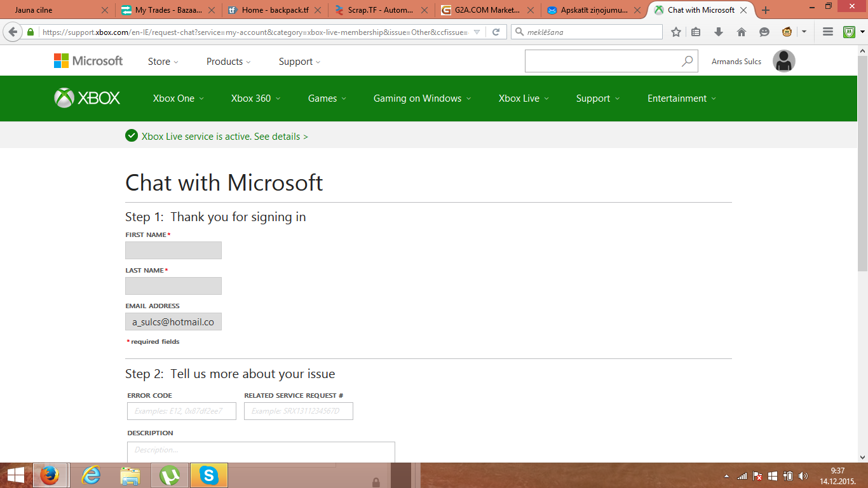Click the browser address bar URL
The height and width of the screenshot is (488, 868).
[255, 32]
